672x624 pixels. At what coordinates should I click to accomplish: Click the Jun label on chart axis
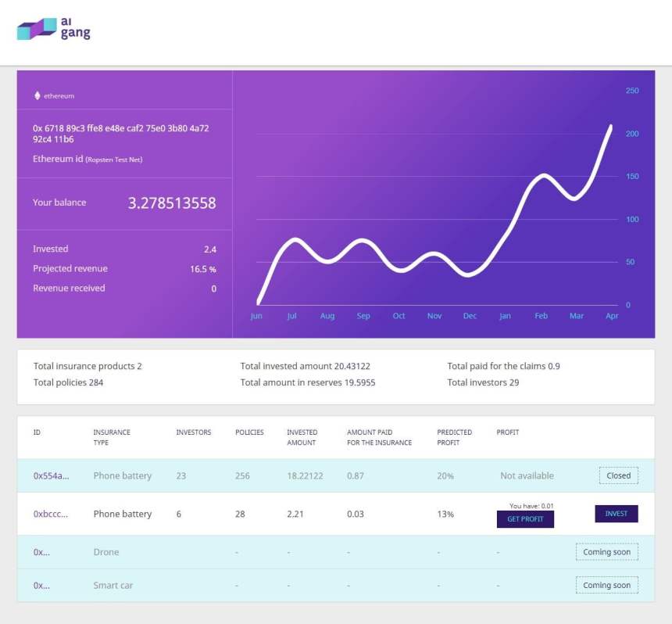click(x=256, y=316)
